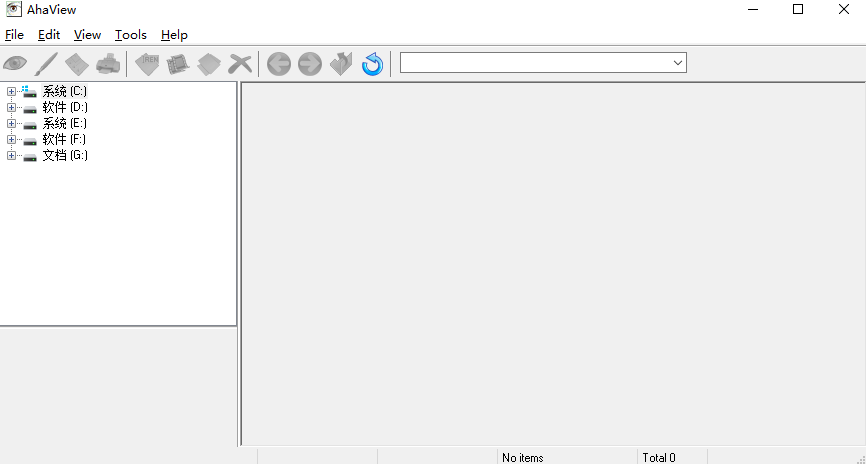Image resolution: width=866 pixels, height=464 pixels.
Task: Expand the 文档 (G:) drive node
Action: pos(11,156)
